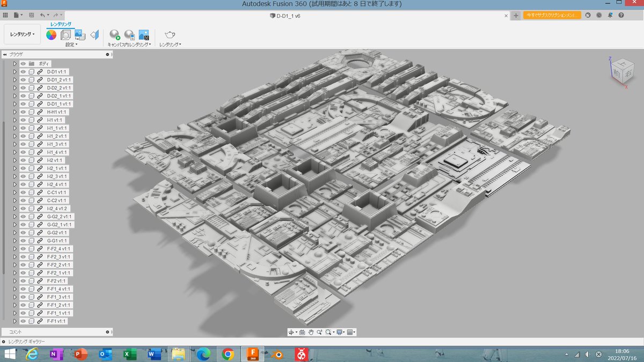The height and width of the screenshot is (362, 644).
Task: Open the レンダリング workspace dropdown
Action: (22, 34)
